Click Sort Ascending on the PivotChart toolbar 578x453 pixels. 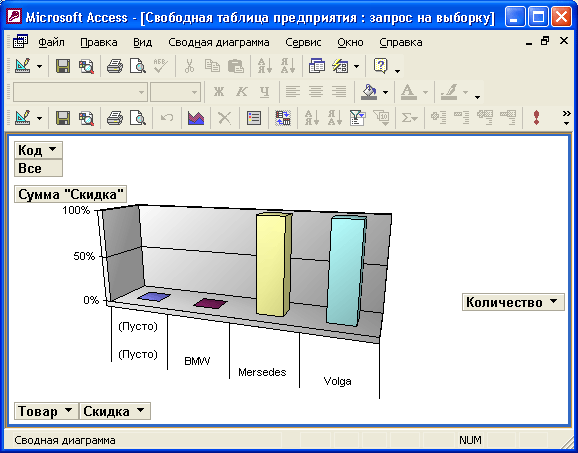[x=311, y=118]
